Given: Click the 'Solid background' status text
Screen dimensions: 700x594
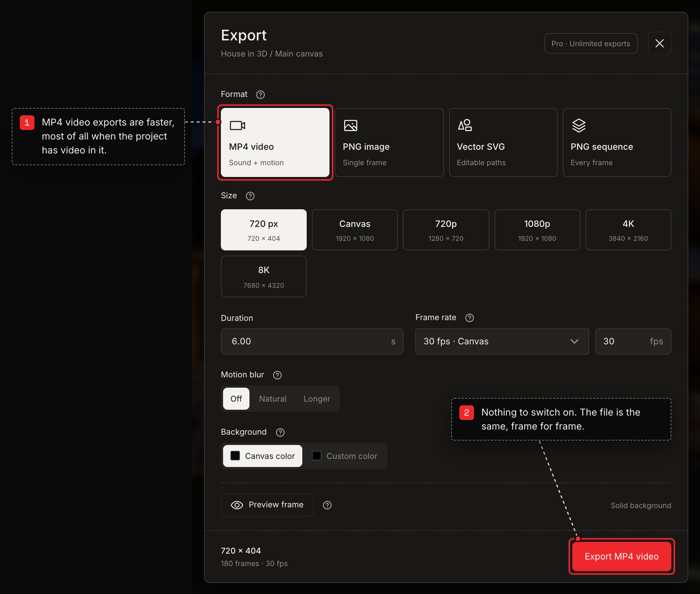Looking at the screenshot, I should [641, 506].
